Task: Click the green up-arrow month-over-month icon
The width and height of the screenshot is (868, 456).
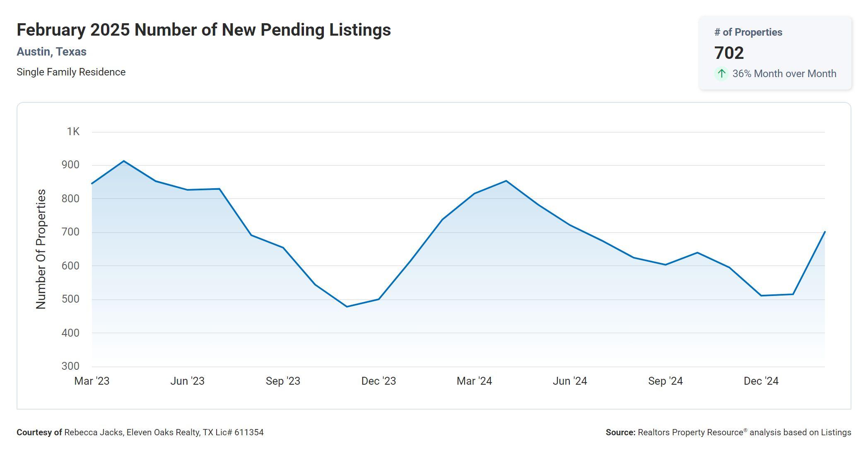Action: click(x=721, y=74)
